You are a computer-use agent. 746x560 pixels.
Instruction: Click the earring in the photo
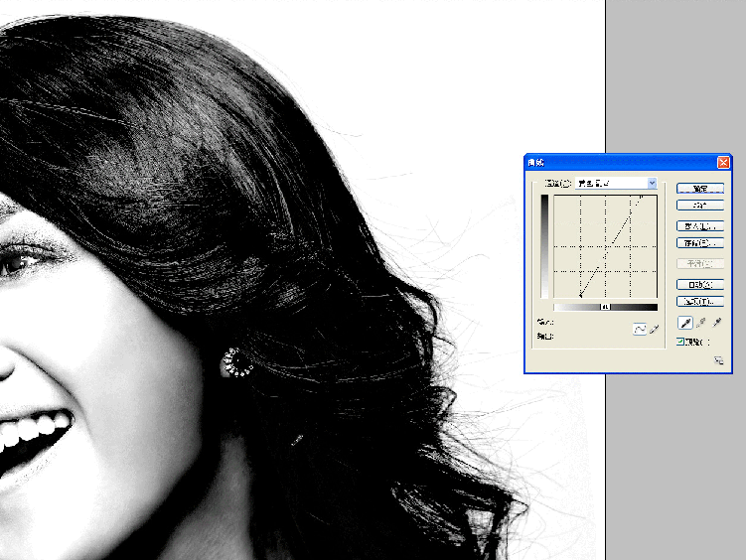pyautogui.click(x=235, y=361)
